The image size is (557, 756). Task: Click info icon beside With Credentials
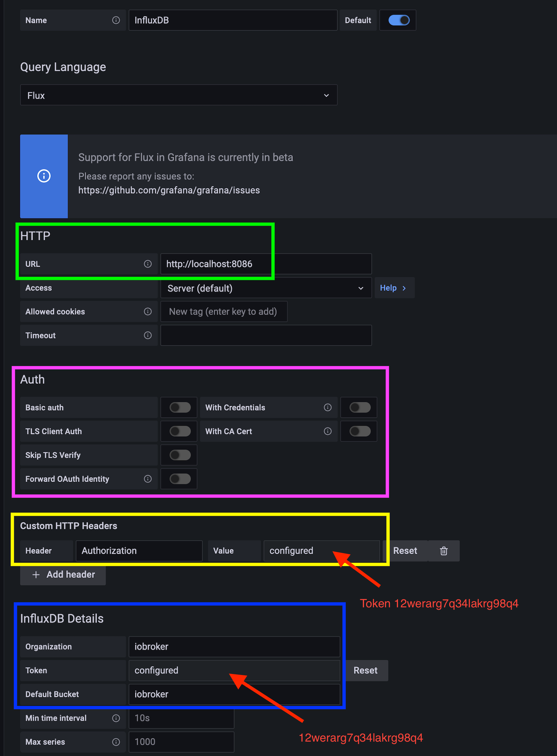coord(328,407)
